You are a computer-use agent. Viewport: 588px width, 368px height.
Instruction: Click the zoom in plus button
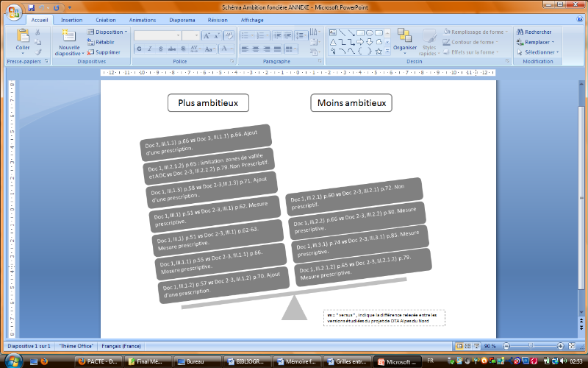click(x=560, y=346)
